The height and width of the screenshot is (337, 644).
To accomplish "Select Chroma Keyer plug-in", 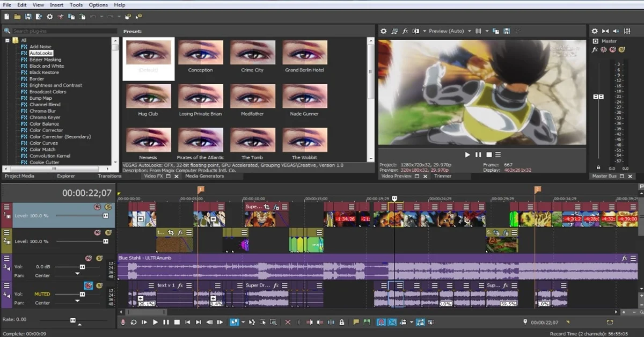I will (45, 118).
